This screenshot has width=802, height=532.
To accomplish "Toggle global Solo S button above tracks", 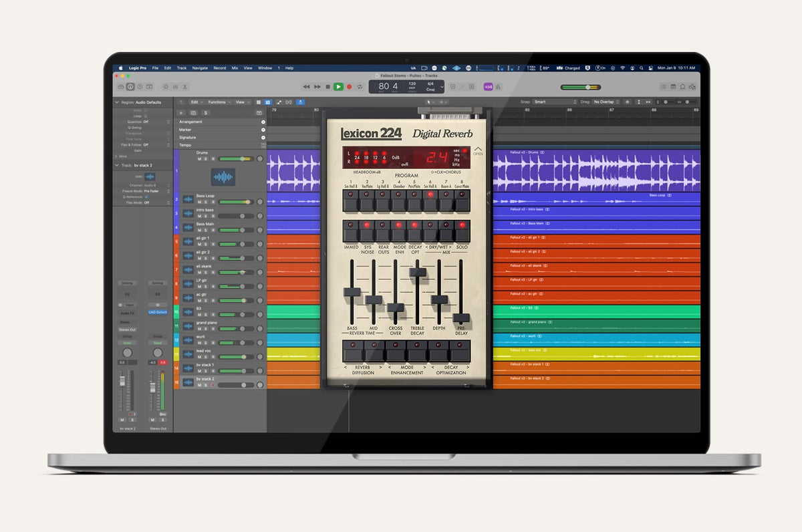I will (x=205, y=113).
